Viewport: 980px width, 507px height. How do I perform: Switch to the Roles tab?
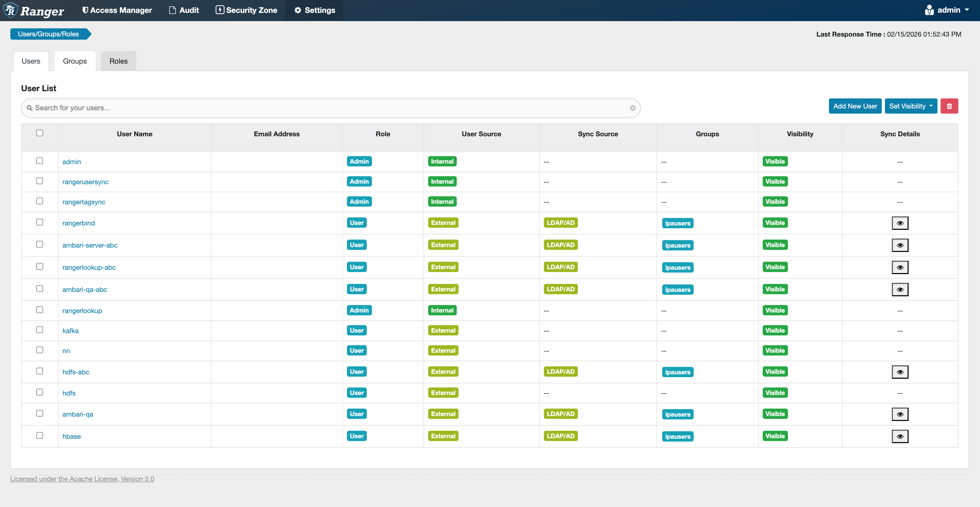click(118, 61)
